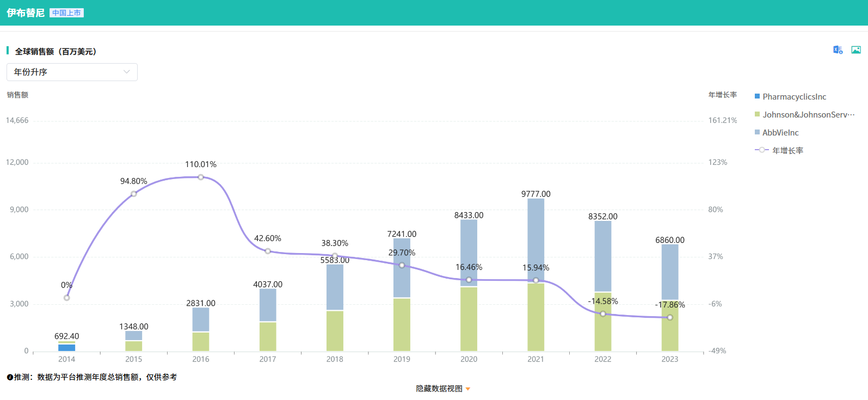Click the orange triangle next to 隐藏数据视图
Image resolution: width=868 pixels, height=400 pixels.
tap(468, 389)
